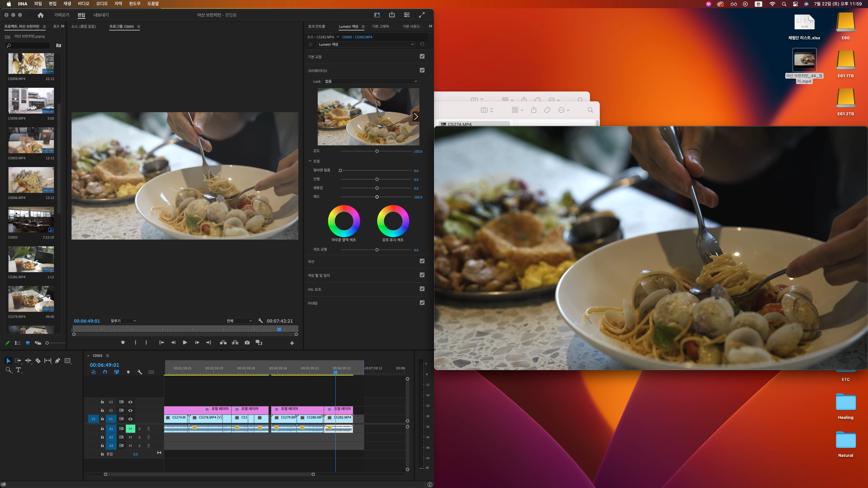Switch to the 내보내기 workspace
This screenshot has height=488, width=868.
pyautogui.click(x=101, y=15)
